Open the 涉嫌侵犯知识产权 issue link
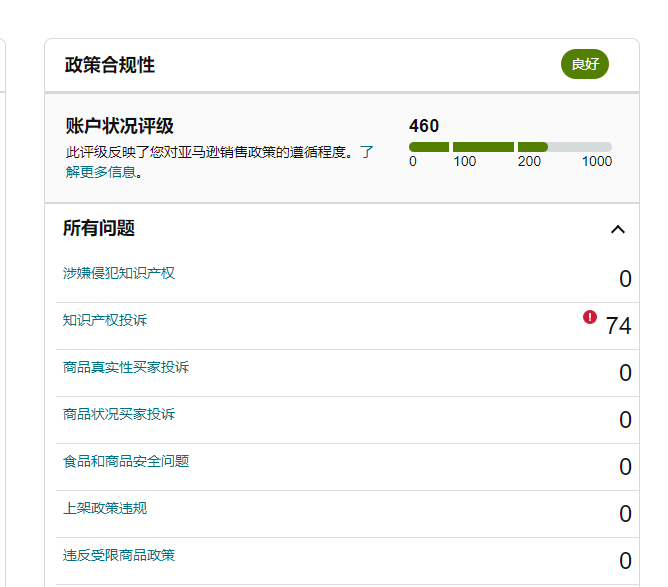668x587 pixels. [119, 273]
